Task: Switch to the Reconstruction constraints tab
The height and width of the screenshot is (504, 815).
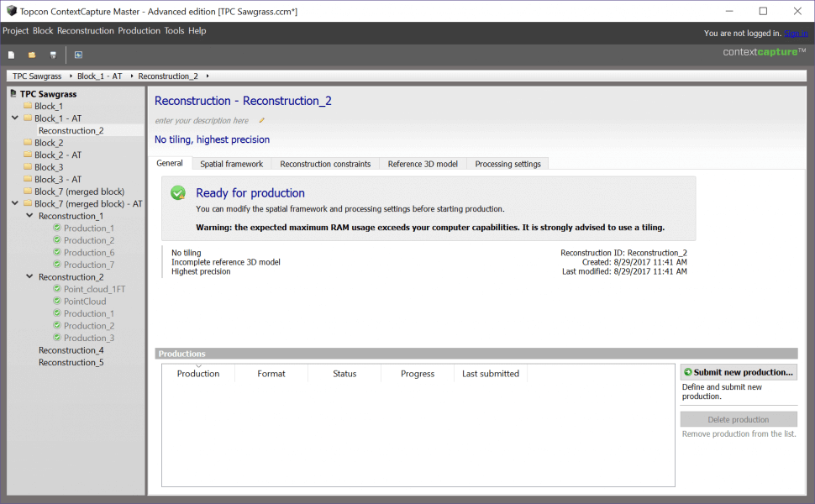Action: tap(325, 164)
